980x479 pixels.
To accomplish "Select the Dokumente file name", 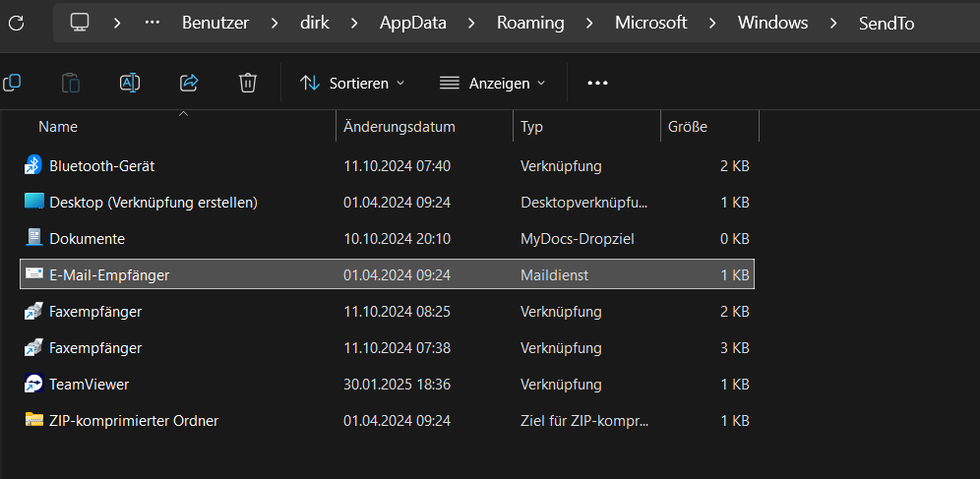I will (87, 239).
